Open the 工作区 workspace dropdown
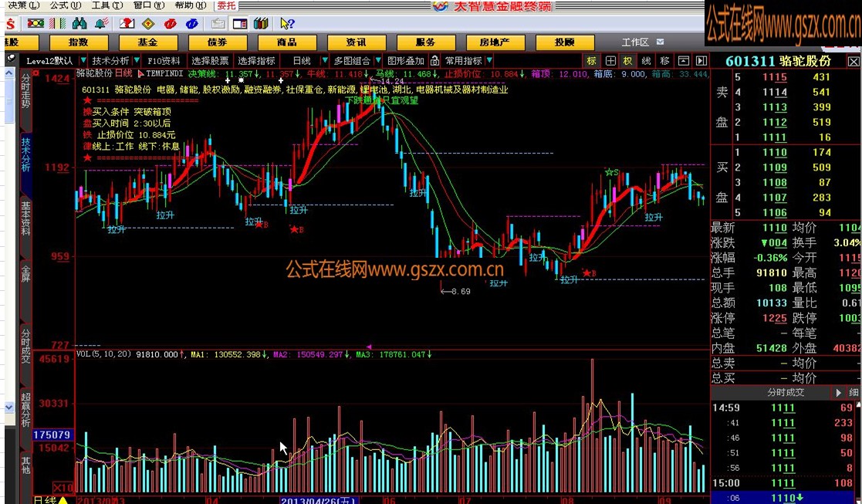Screen dimensions: 862x504 [661, 42]
